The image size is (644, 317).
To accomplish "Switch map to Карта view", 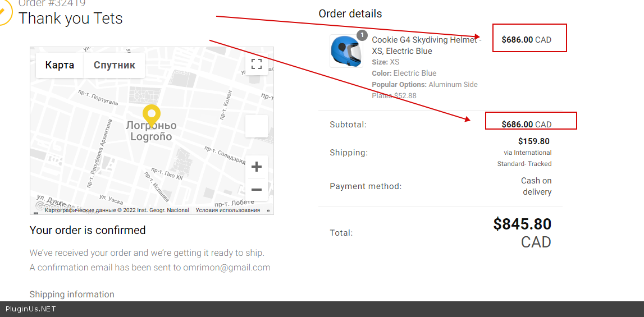I will point(60,65).
